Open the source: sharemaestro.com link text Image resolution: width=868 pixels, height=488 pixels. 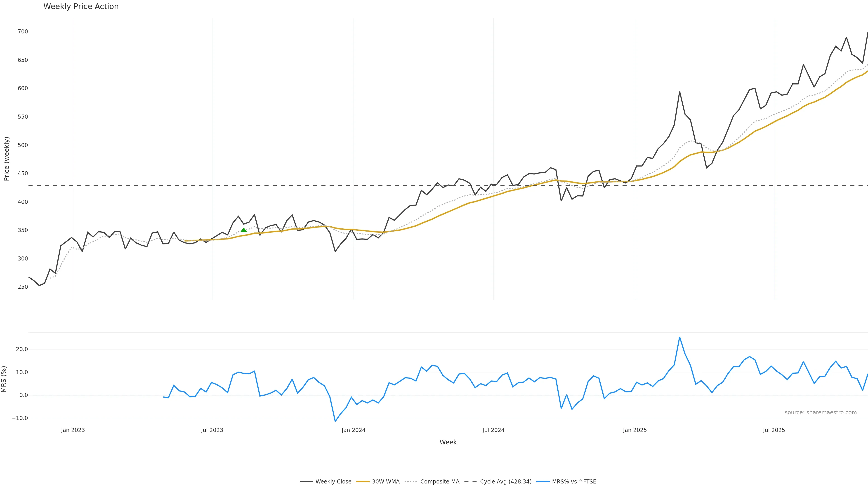(x=821, y=413)
